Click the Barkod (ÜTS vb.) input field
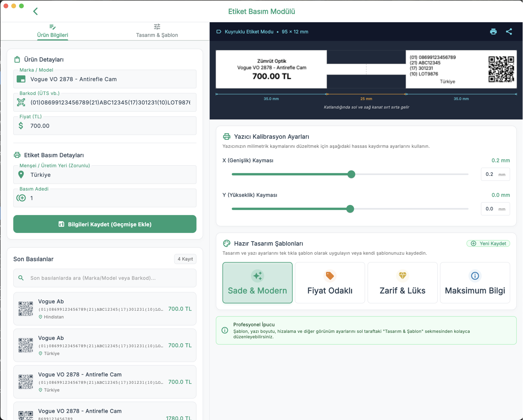 point(105,102)
